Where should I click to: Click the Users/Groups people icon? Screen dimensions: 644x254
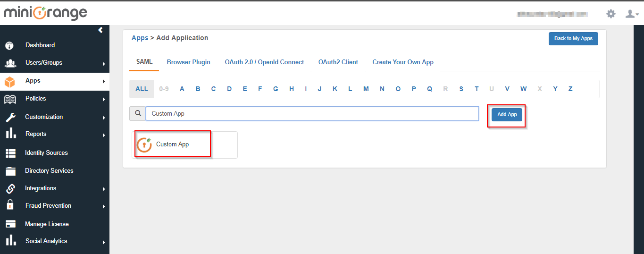(x=10, y=63)
